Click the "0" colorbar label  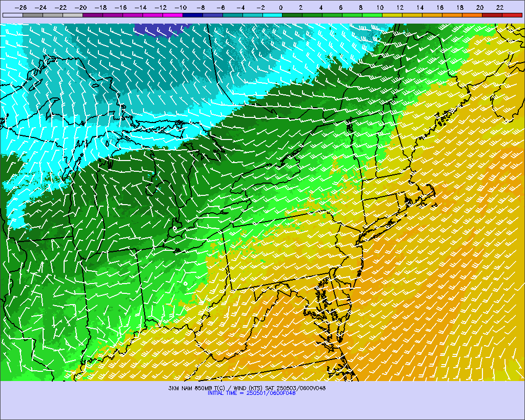point(280,8)
